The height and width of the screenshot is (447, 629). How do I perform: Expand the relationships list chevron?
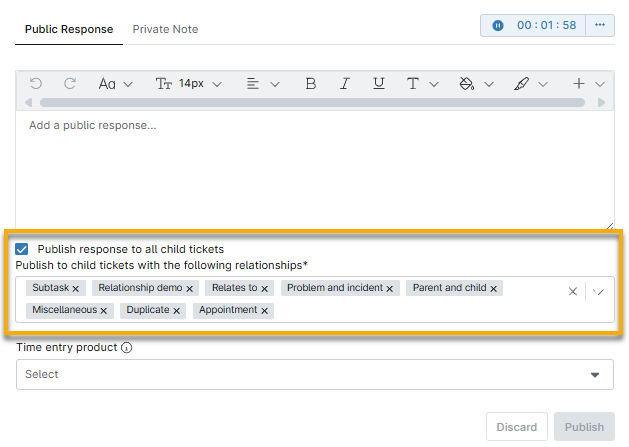[x=599, y=291]
